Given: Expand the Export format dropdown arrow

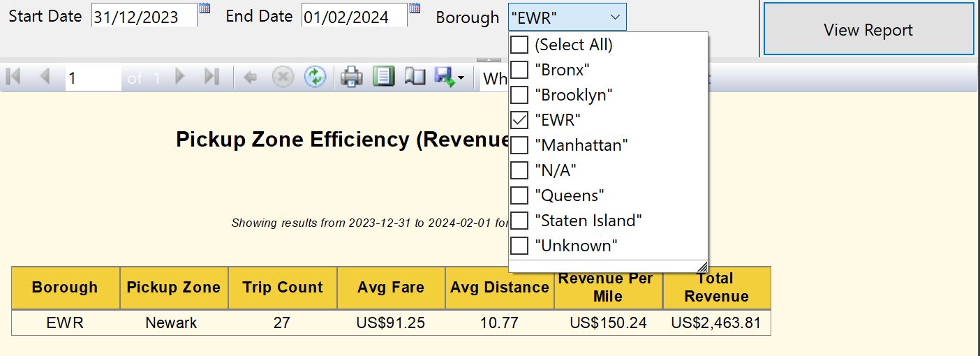Looking at the screenshot, I should click(x=461, y=78).
